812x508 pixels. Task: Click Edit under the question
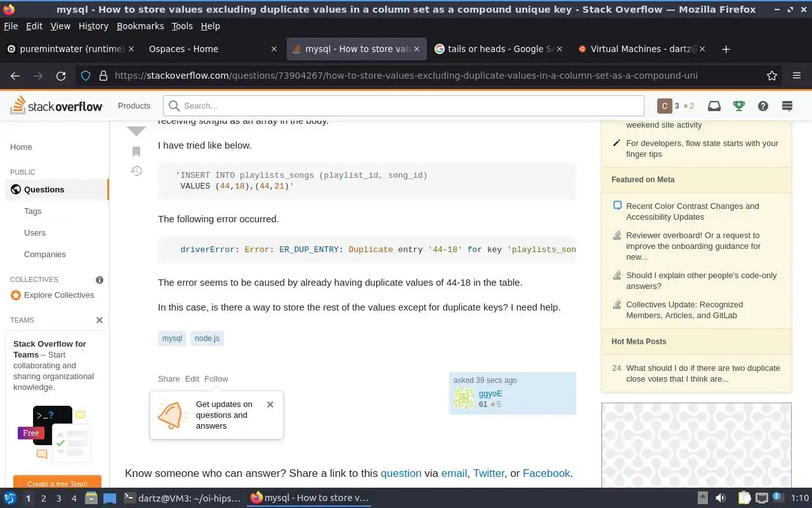pyautogui.click(x=192, y=378)
